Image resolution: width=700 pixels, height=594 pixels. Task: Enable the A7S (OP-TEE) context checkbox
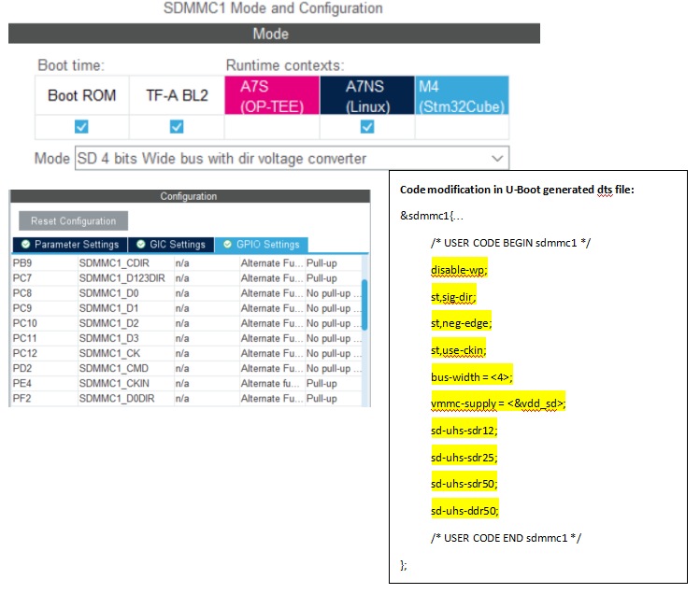pos(272,127)
